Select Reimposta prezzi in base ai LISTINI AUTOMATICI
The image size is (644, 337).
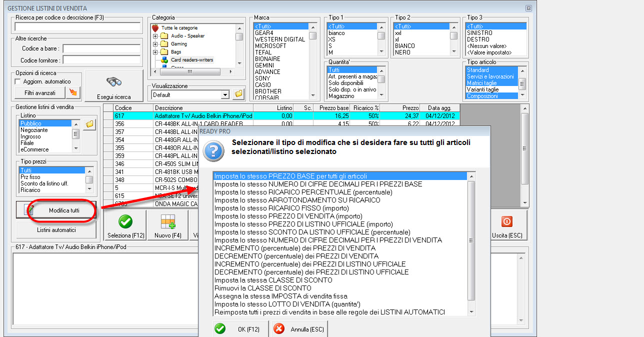coord(339,312)
